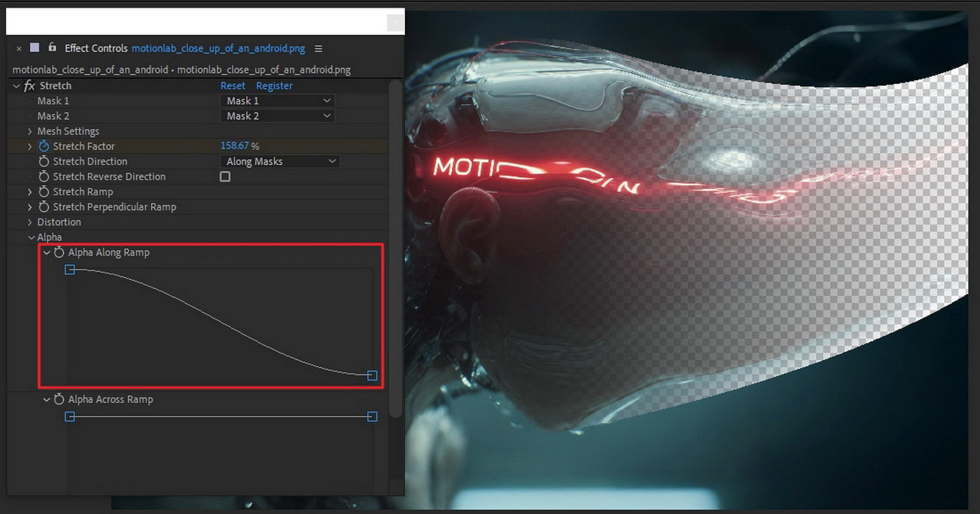Click the square color label beside the lock
Screen dimensions: 980x514
35,48
